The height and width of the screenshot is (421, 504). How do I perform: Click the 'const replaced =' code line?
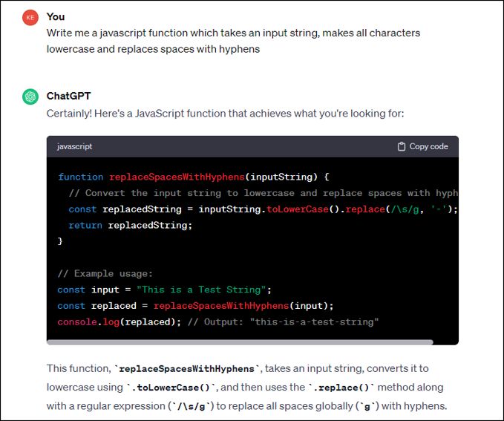pos(195,306)
